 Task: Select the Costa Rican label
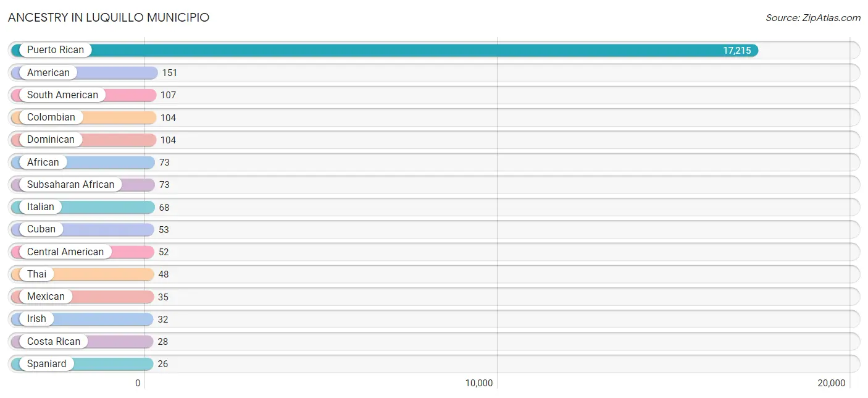54,341
